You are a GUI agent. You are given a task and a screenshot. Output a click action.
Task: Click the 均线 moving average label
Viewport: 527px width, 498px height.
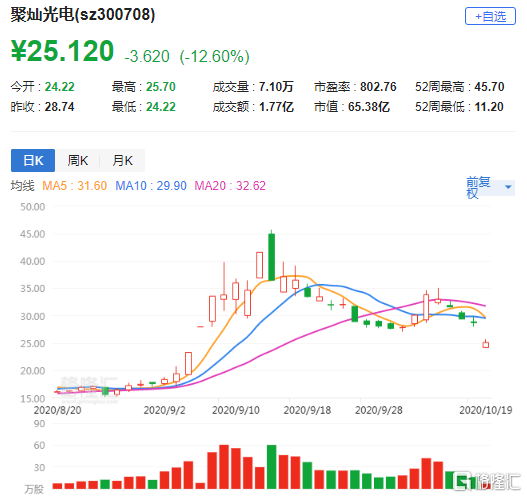click(x=23, y=185)
